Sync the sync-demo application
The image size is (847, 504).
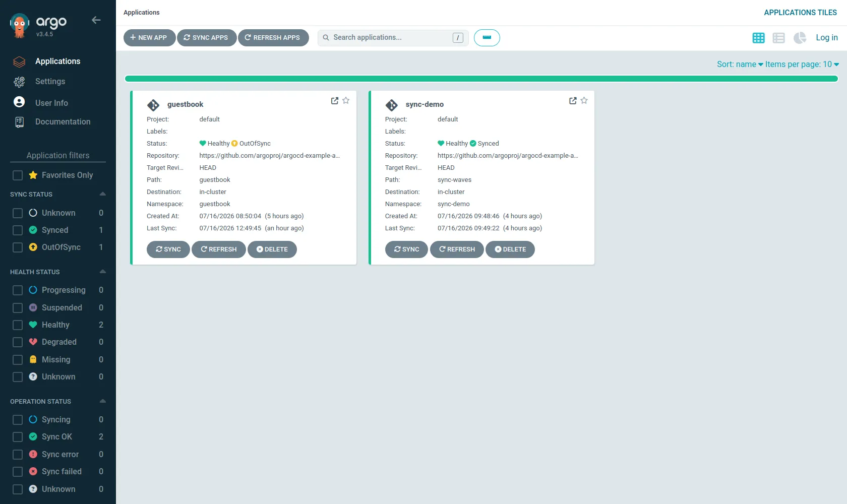[406, 249]
